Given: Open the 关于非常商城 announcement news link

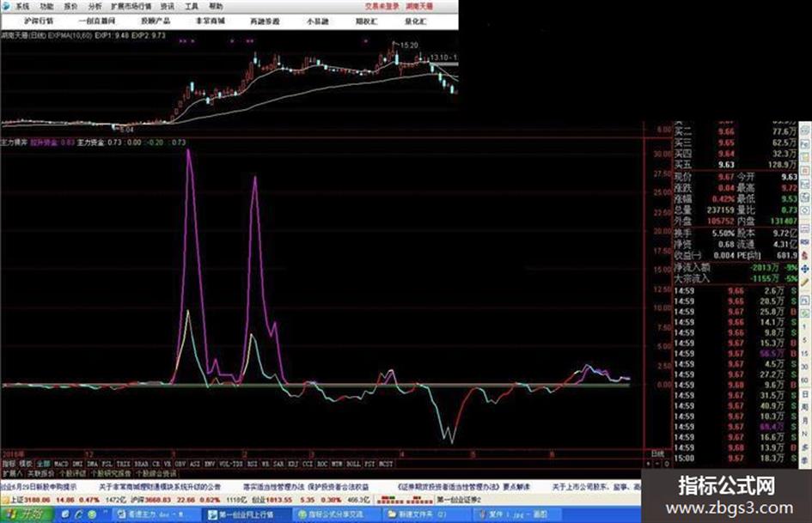Looking at the screenshot, I should click(160, 487).
